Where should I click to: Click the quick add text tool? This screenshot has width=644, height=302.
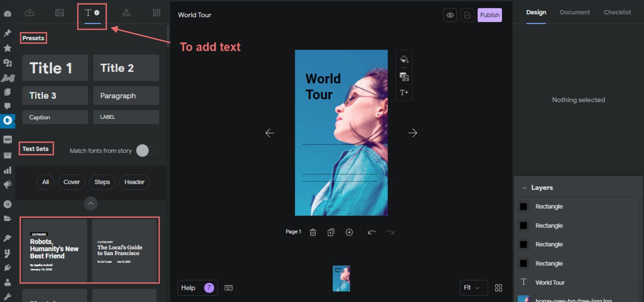(x=404, y=92)
